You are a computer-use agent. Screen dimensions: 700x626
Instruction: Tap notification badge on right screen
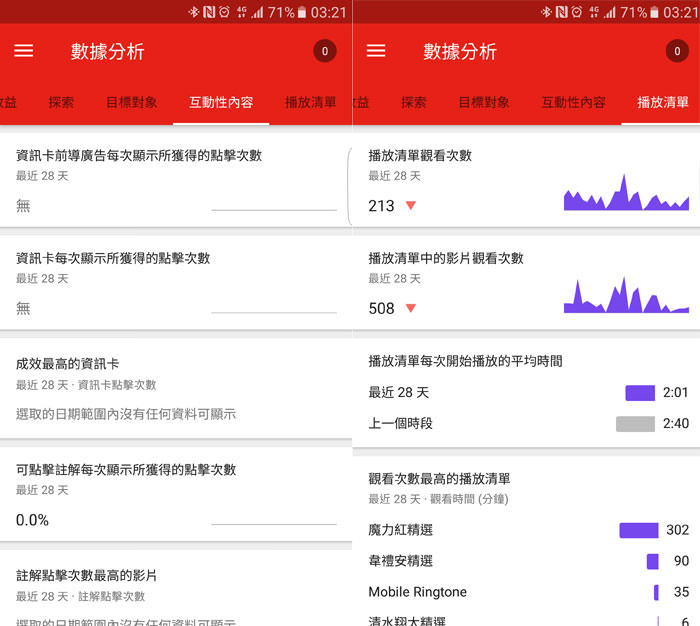pos(676,51)
